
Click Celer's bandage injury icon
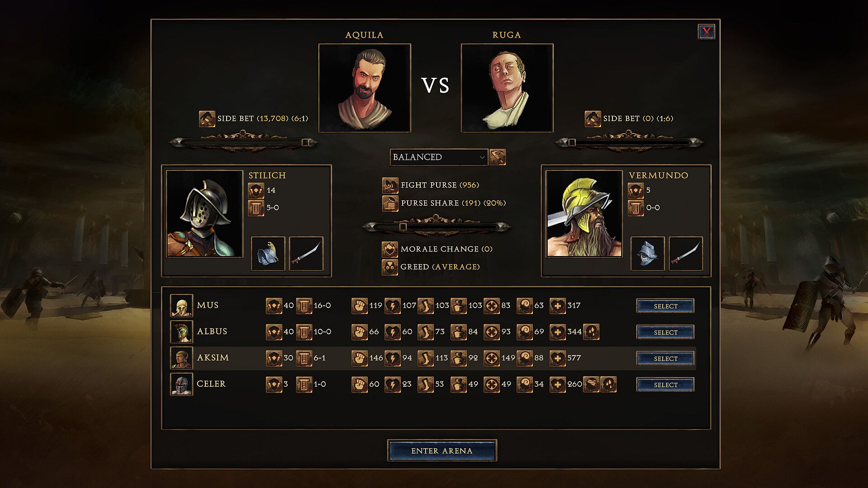point(591,384)
